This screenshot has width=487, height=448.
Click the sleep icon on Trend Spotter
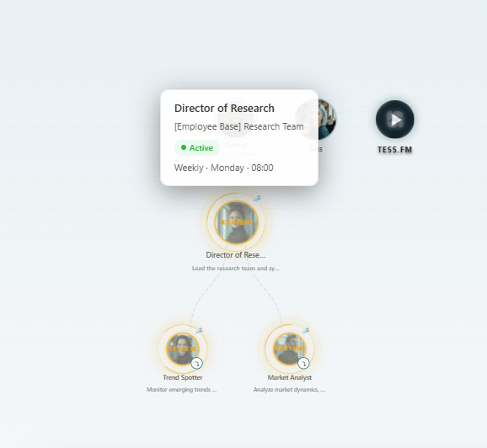coord(199,331)
